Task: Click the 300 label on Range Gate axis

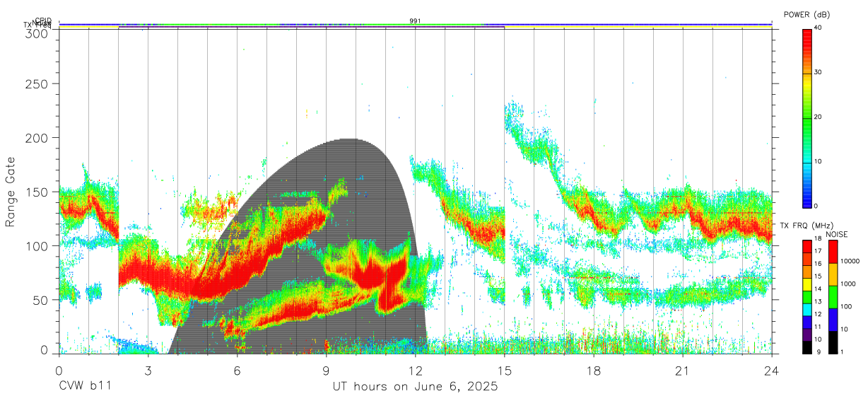Action: (37, 33)
